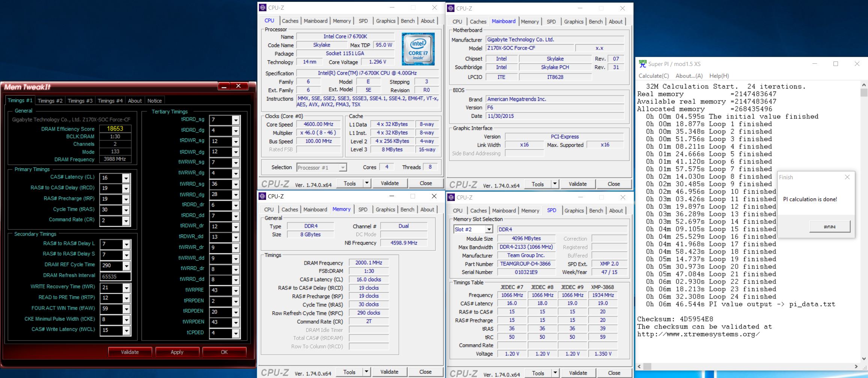Open tRDRD_sg dropdown arrow
The height and width of the screenshot is (378, 868).
point(236,120)
